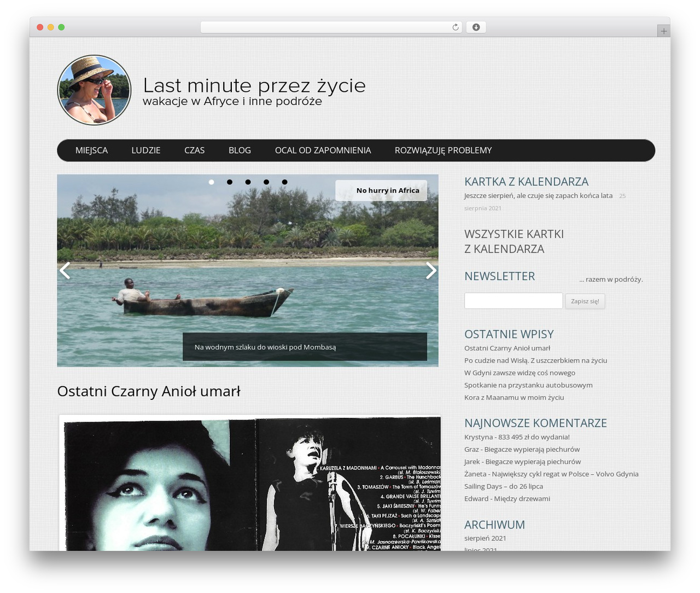Open Graz's comment on Biegacze wypierają piechurów
Viewport: 700px width, 593px height.
click(x=522, y=450)
